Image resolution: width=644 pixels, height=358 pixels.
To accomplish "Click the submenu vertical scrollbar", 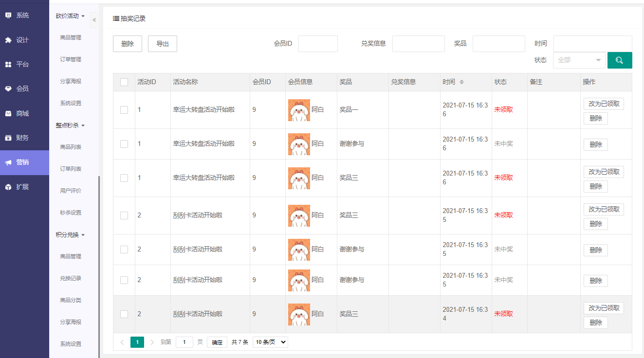I will [x=99, y=267].
